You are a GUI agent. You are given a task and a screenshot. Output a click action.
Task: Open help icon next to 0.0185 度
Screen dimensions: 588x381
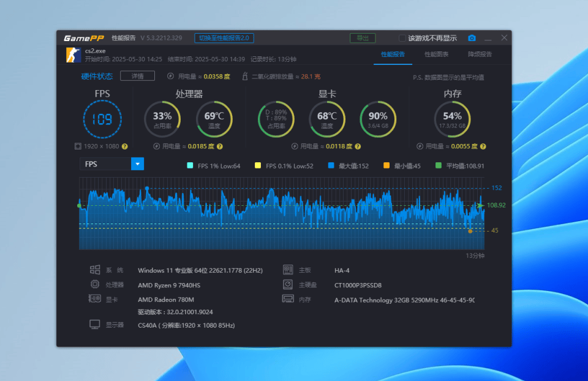[220, 146]
